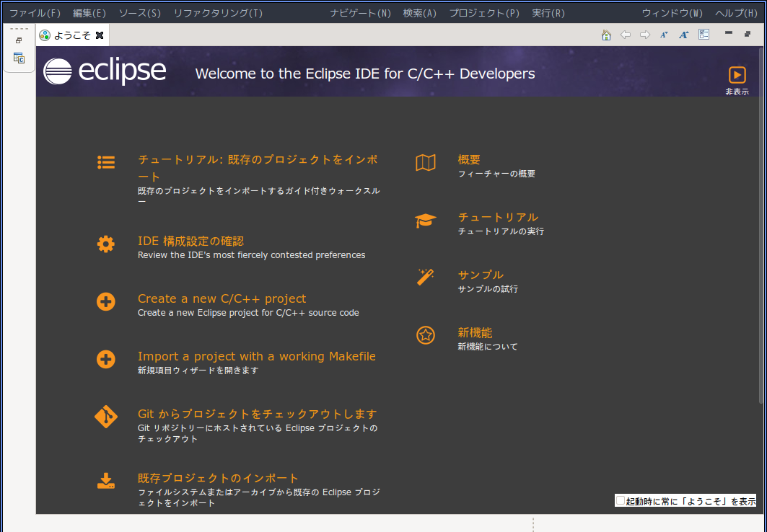Click 新機能について description text
Viewport: 767px width, 532px height.
(488, 347)
